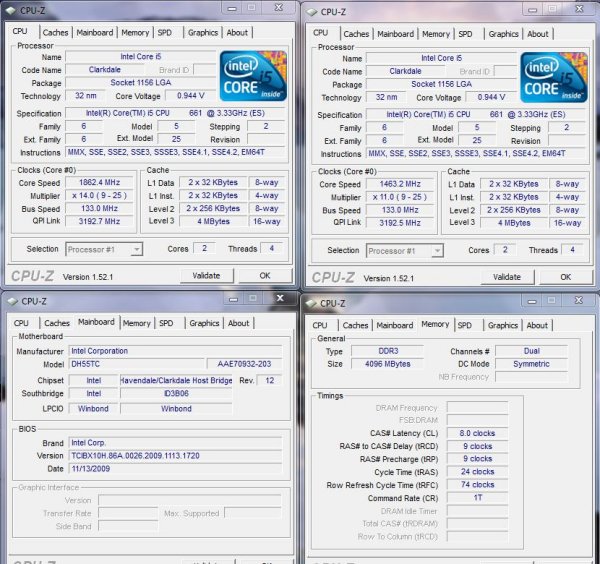
Task: Open SPD tab in bottom-left Mainboard window
Action: tap(166, 323)
